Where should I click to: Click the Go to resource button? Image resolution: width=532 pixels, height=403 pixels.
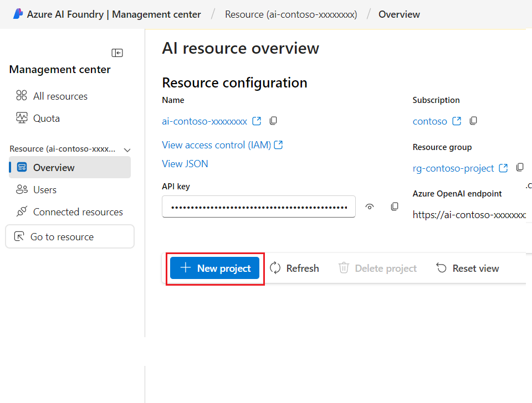coord(70,236)
